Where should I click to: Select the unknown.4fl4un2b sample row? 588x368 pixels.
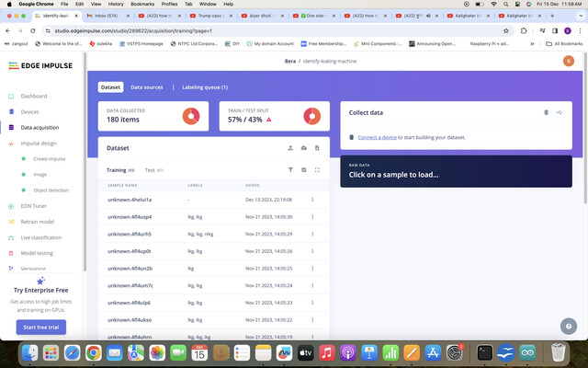click(214, 269)
